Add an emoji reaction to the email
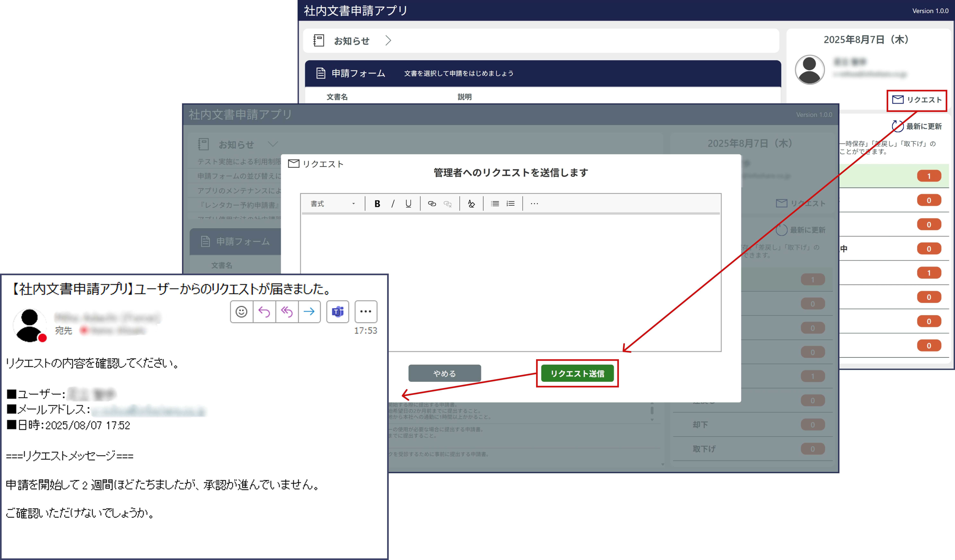This screenshot has width=955, height=560. [x=241, y=312]
